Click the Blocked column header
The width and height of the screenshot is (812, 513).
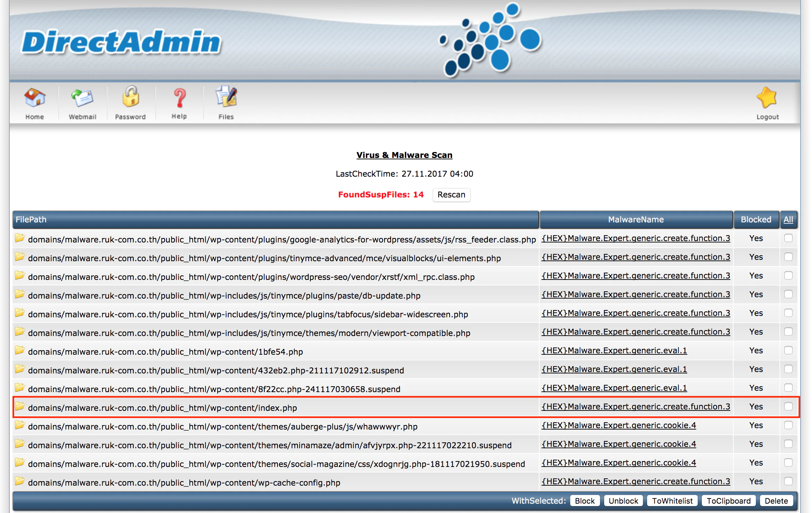(756, 220)
